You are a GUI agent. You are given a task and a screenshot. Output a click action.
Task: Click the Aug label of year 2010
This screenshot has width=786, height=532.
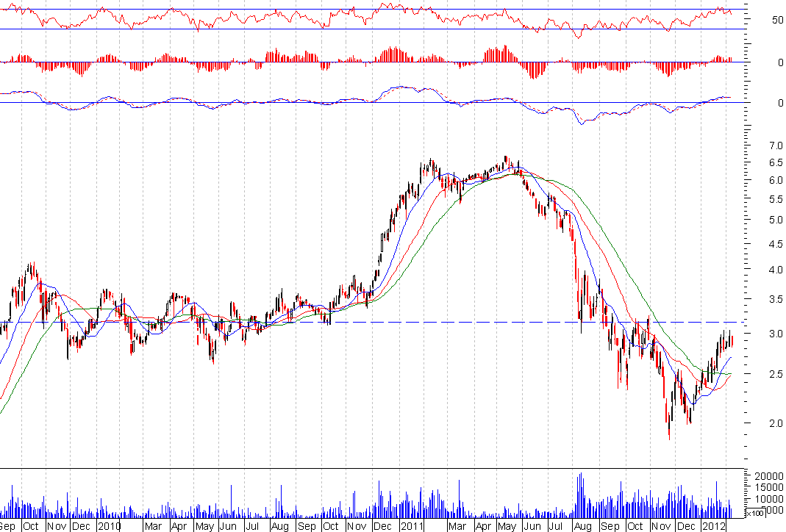pos(279,526)
